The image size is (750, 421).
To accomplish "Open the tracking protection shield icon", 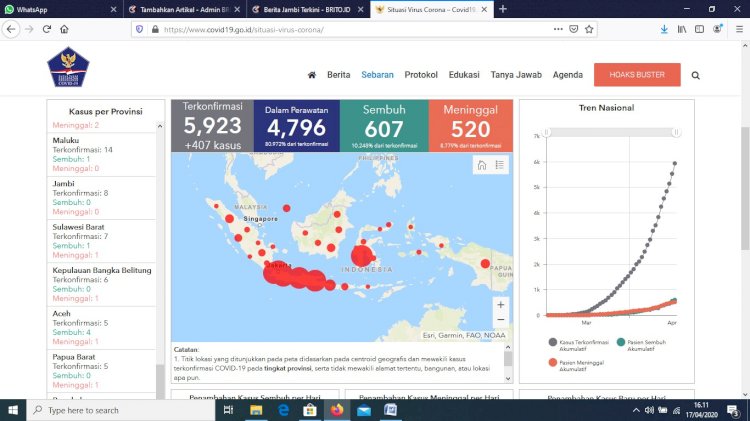I will click(139, 29).
